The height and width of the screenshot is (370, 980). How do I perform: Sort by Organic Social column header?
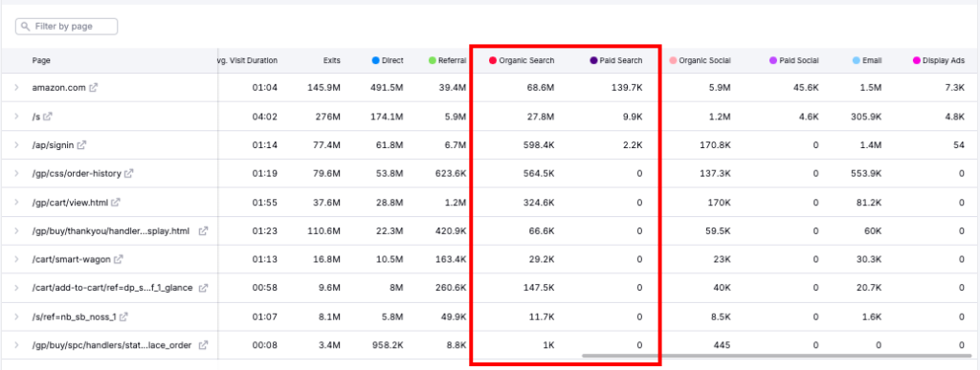[704, 60]
